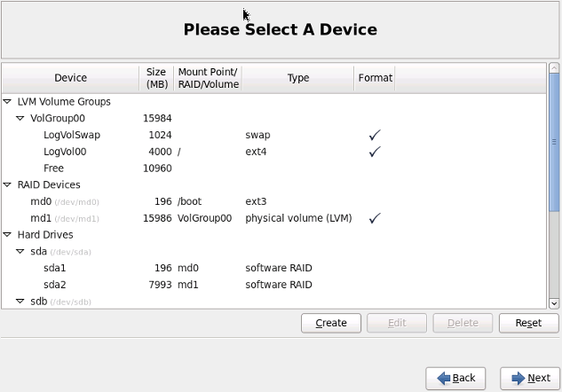Click the Format checkmark for LogVolSwap

(375, 135)
